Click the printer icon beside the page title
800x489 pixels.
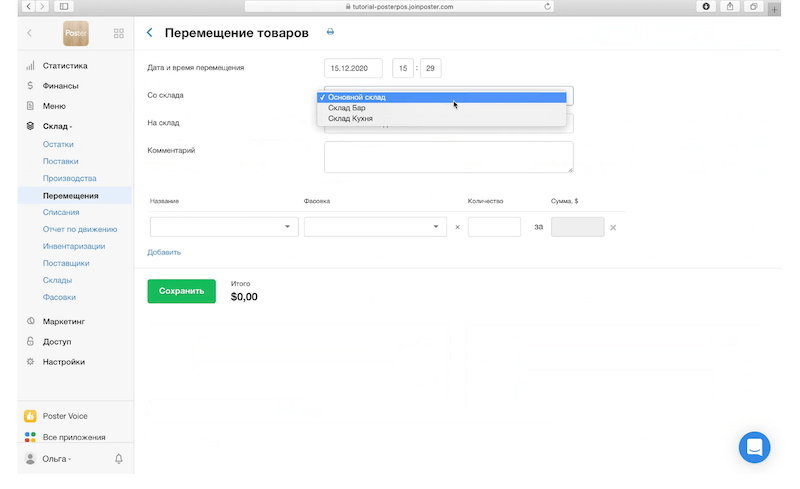tap(330, 32)
